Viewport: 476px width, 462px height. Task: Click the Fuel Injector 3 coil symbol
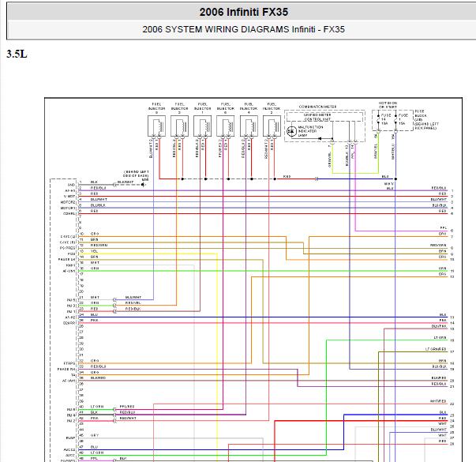pos(179,126)
